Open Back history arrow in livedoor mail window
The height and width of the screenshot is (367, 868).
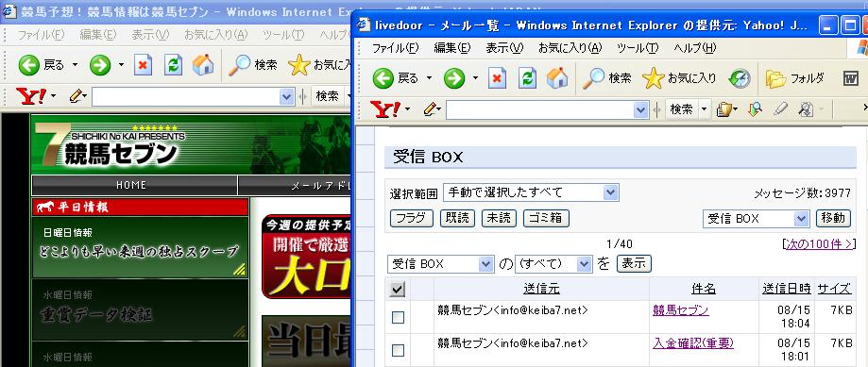(x=429, y=78)
